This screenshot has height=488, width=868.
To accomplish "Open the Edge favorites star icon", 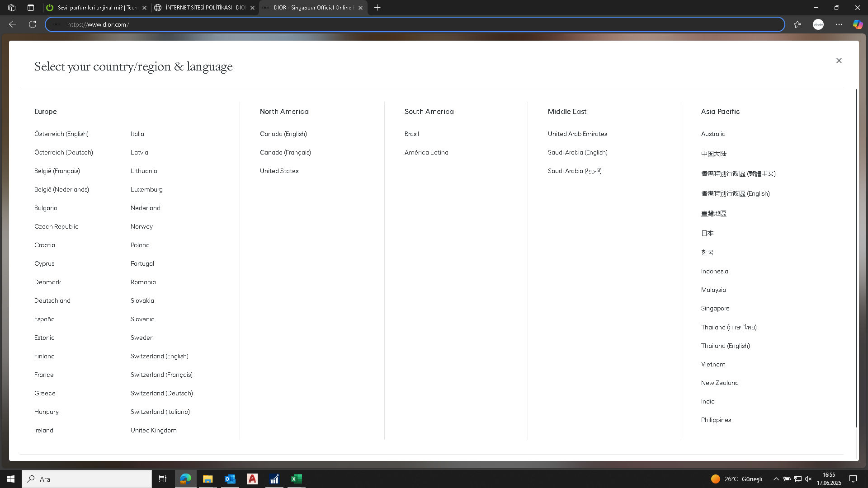I will point(797,24).
